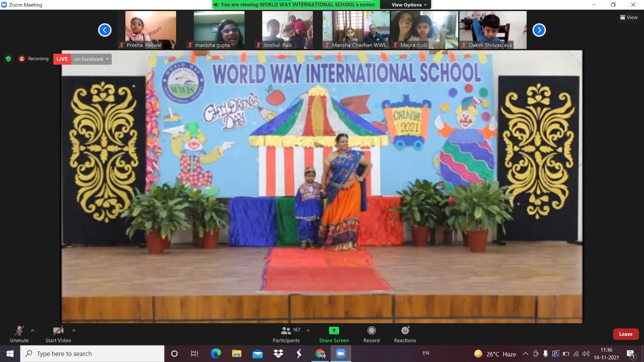The image size is (644, 362).
Task: Open the battery status icon
Action: pyautogui.click(x=566, y=354)
